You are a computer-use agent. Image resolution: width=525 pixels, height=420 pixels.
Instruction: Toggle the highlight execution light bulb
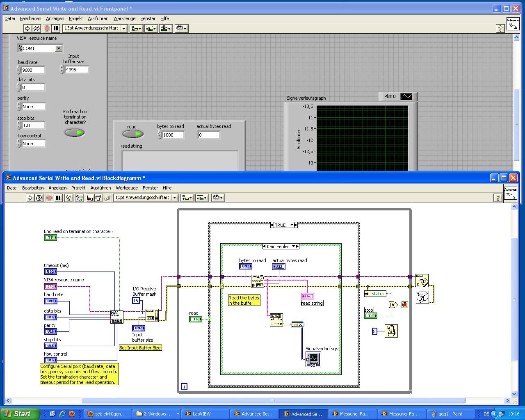coord(69,198)
